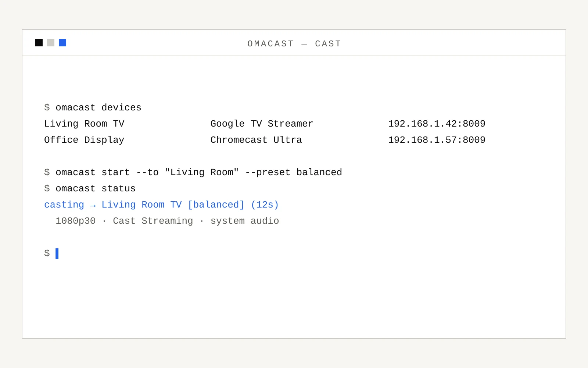Click the gray square window button

pos(51,43)
